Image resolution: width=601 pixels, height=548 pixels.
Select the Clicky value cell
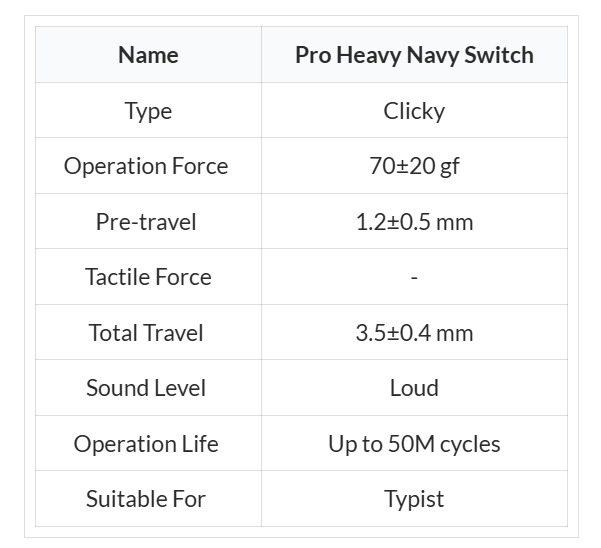coord(414,110)
